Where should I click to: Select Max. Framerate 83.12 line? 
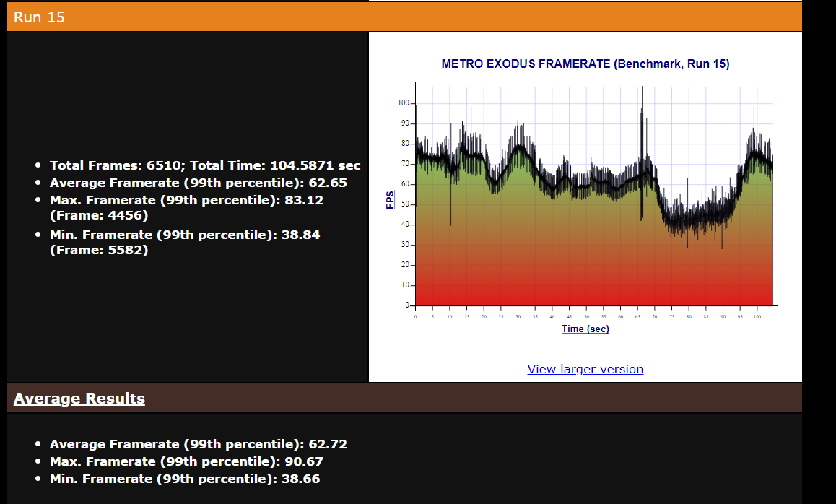click(186, 200)
